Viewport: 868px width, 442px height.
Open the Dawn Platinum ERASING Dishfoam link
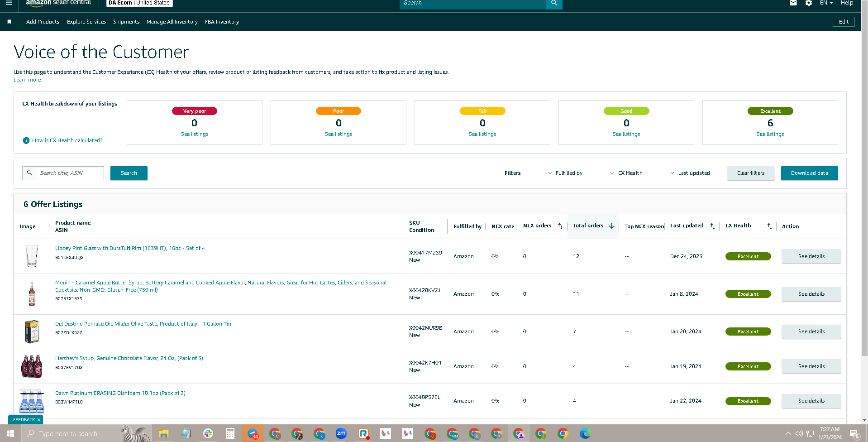pos(120,393)
